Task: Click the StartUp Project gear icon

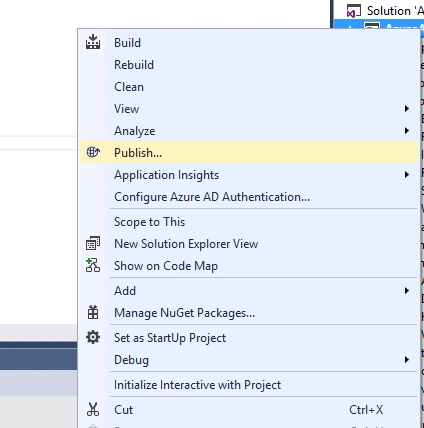Action: pyautogui.click(x=93, y=337)
